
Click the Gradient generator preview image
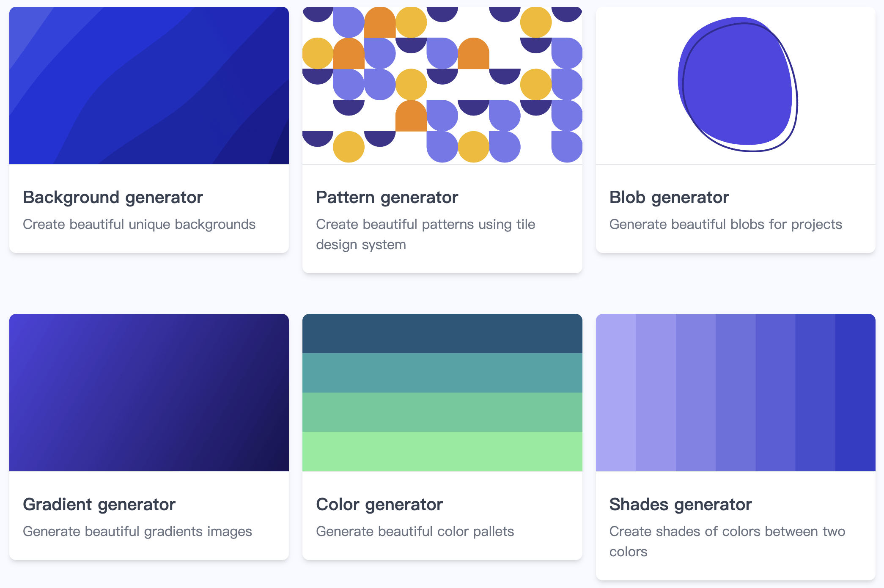pos(149,392)
